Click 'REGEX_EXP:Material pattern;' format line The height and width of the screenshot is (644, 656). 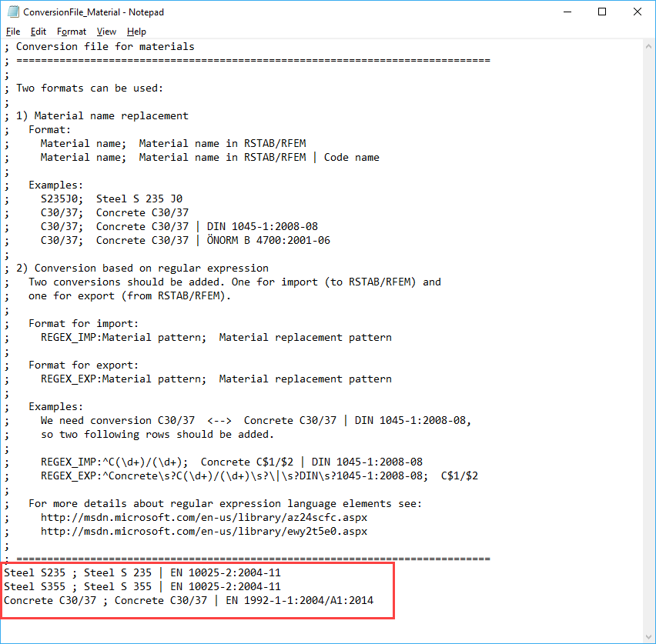click(x=216, y=379)
